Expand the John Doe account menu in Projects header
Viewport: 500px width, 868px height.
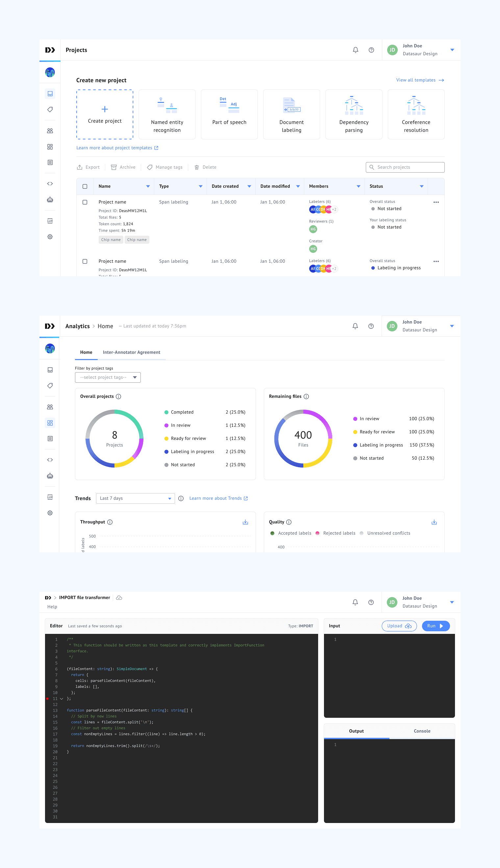[x=452, y=50]
